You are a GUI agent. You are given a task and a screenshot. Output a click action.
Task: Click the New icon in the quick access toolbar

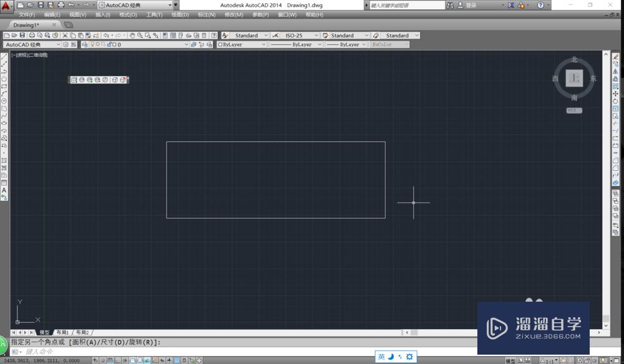(21, 5)
